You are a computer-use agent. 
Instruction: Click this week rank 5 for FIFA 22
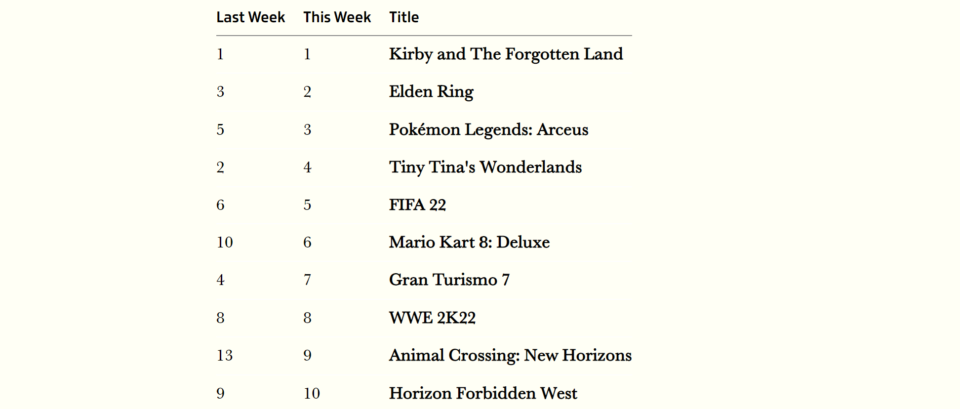[x=307, y=205]
